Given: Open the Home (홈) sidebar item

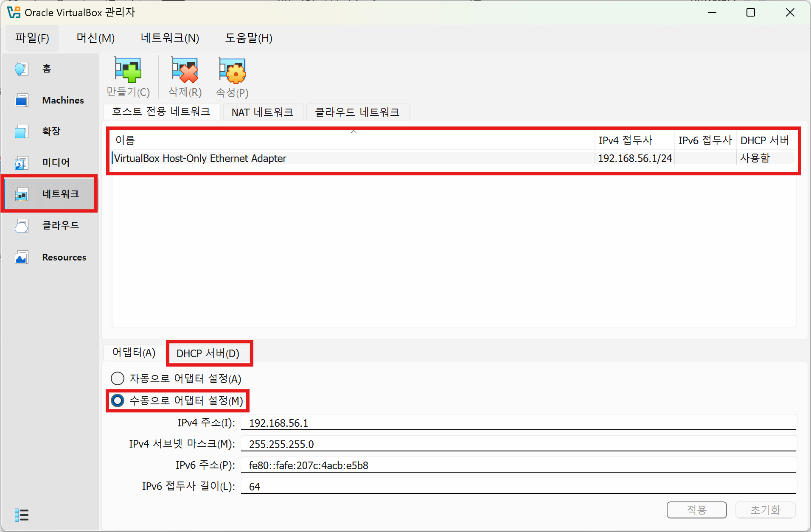Looking at the screenshot, I should pyautogui.click(x=49, y=69).
